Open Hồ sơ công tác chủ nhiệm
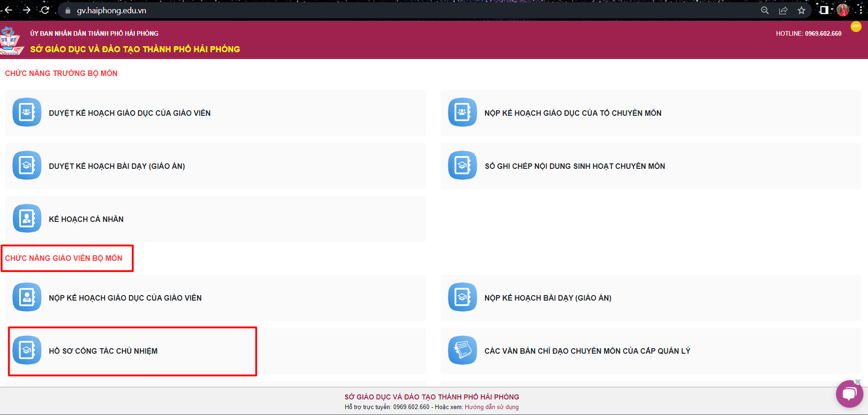The image size is (868, 415). pos(103,351)
